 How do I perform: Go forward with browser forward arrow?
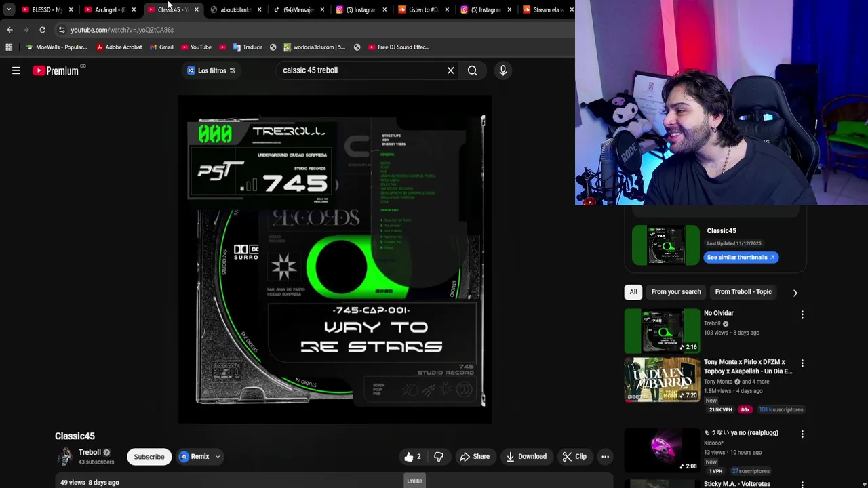coord(26,30)
